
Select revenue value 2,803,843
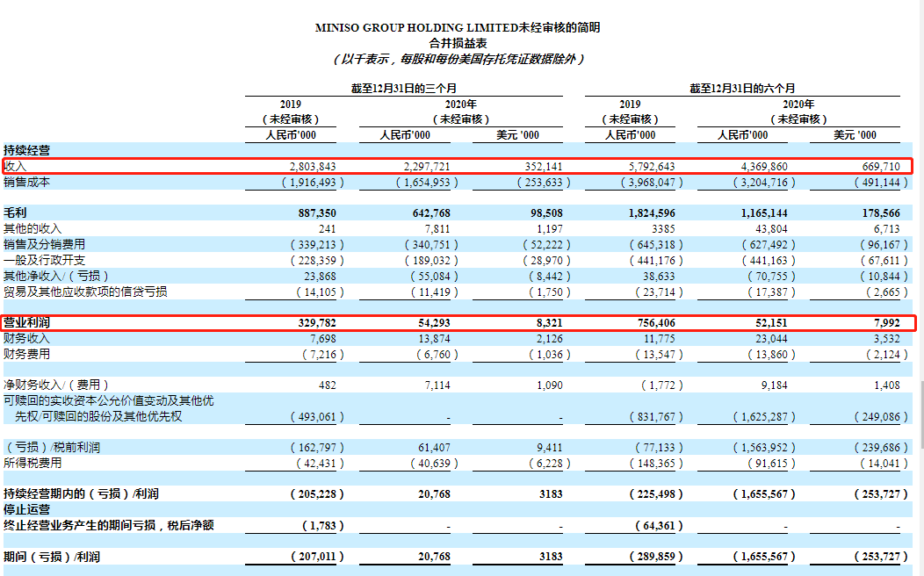click(x=312, y=166)
